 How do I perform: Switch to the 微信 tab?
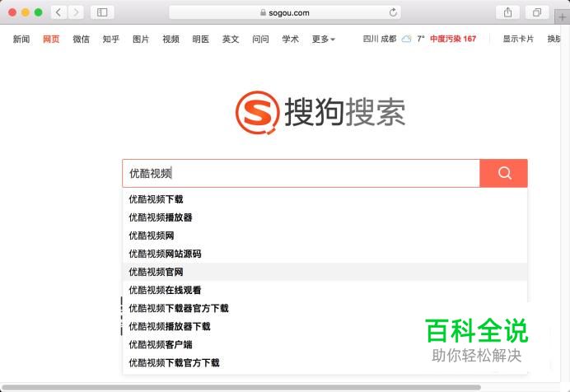(x=81, y=39)
